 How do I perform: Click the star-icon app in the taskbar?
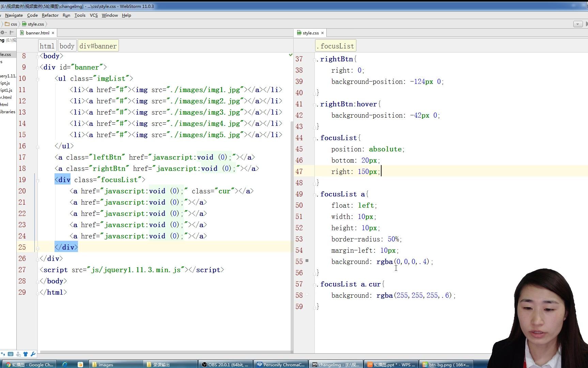(80, 364)
